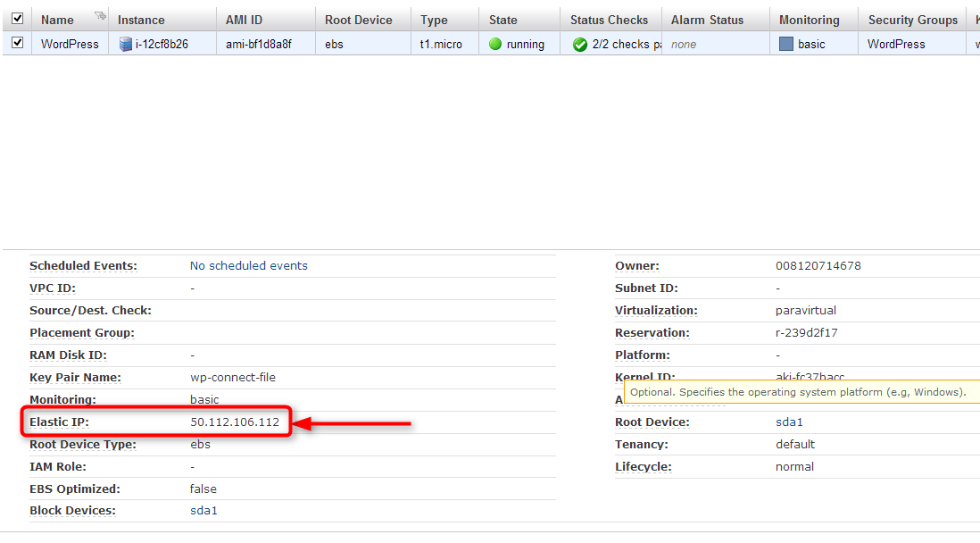This screenshot has height=543, width=980.
Task: Click the blue basic monitoring icon
Action: pos(786,44)
